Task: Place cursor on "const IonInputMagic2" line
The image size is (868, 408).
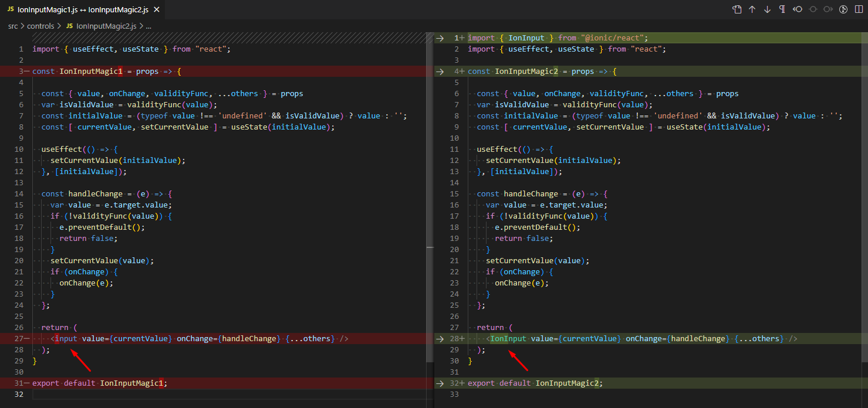Action: 542,72
